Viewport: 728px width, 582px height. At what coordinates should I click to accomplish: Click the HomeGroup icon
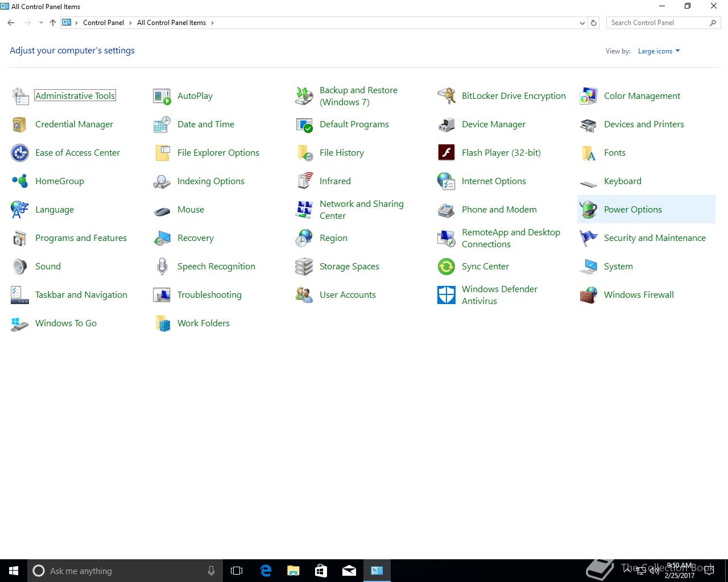[x=20, y=181]
